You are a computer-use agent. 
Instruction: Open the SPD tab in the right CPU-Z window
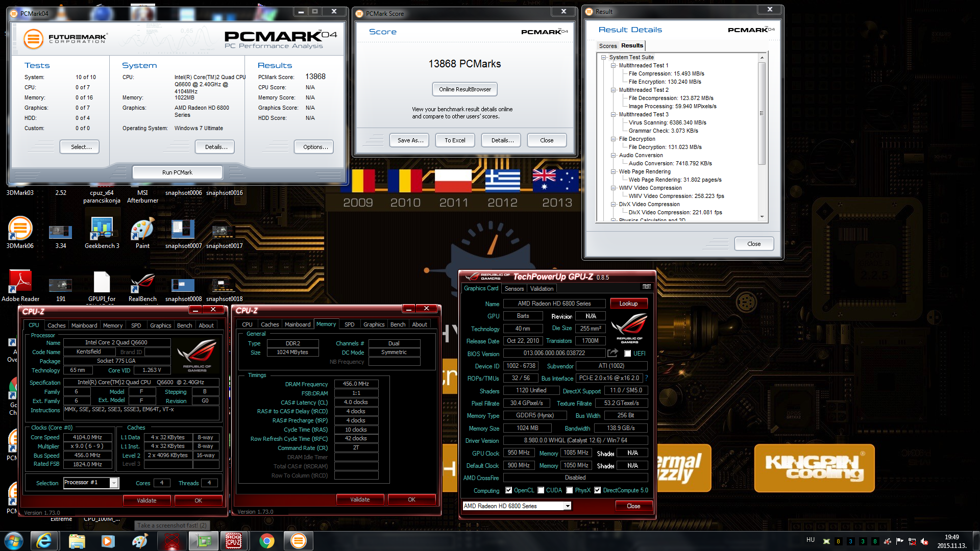tap(349, 324)
